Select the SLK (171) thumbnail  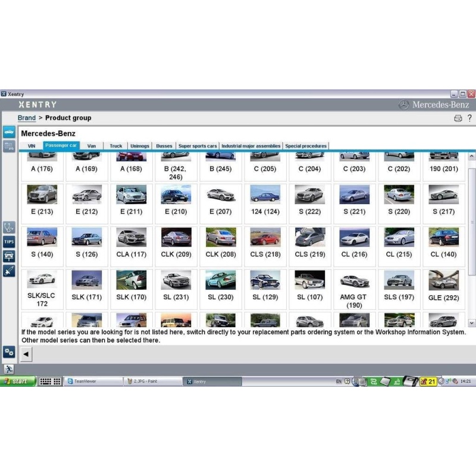click(87, 280)
